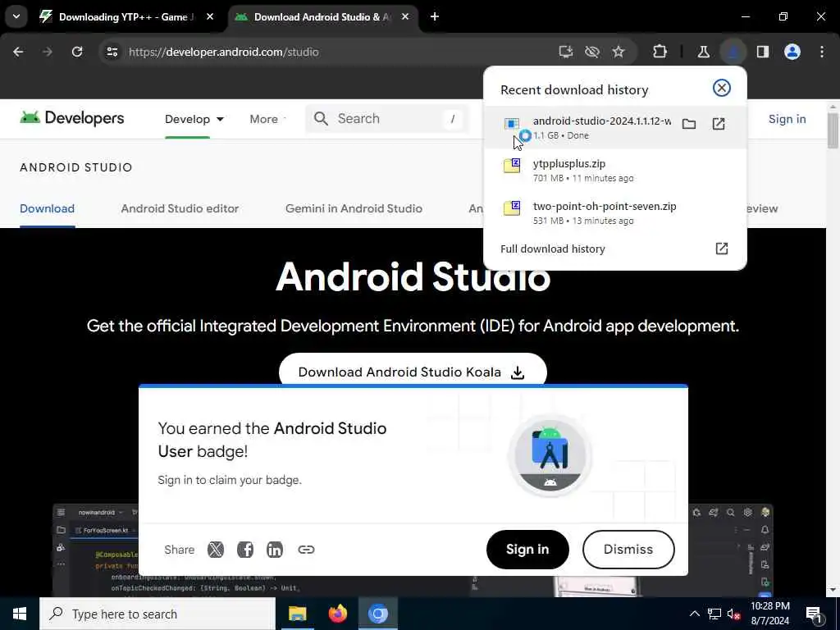Dismiss the badge notification
Image resolution: width=840 pixels, height=630 pixels.
628,550
